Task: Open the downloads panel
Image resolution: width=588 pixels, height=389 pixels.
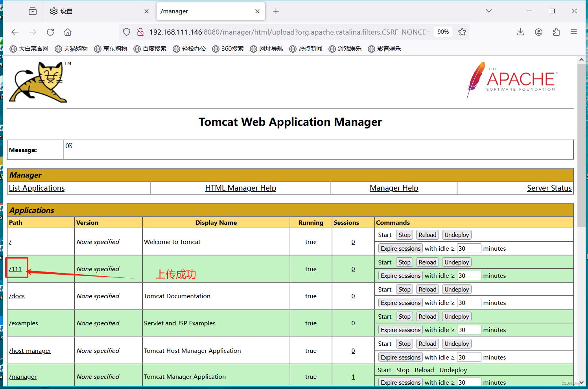Action: tap(520, 32)
